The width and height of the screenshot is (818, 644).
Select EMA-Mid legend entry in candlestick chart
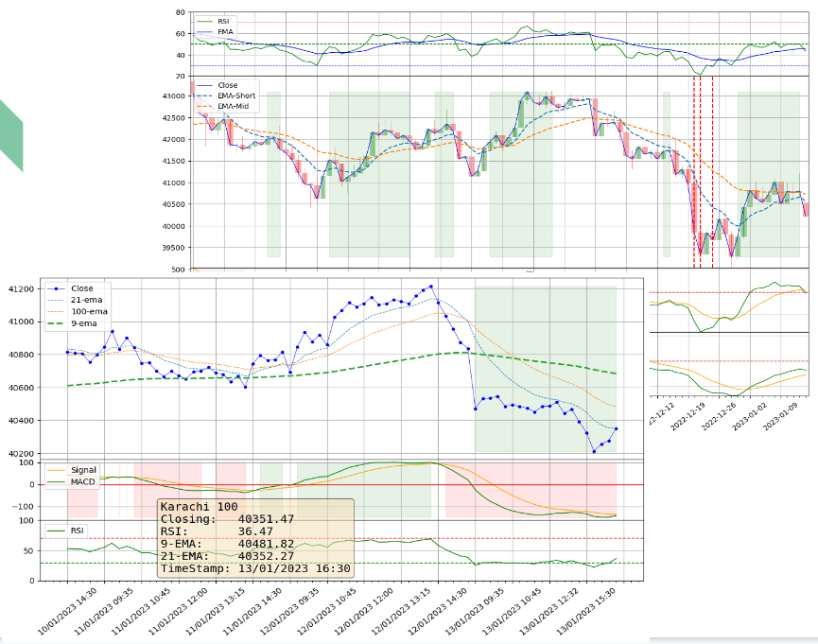[233, 106]
